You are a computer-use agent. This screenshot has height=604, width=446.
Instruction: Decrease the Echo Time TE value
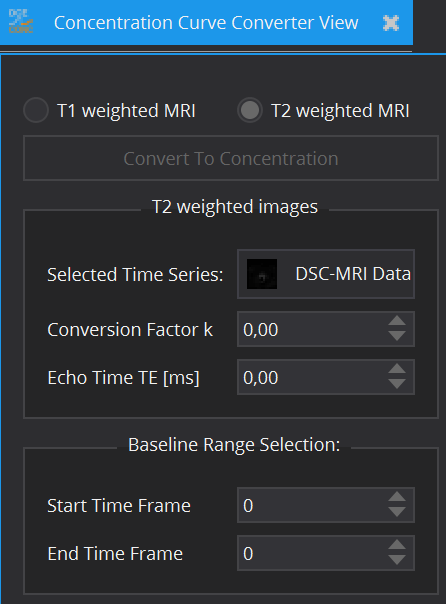tap(397, 384)
